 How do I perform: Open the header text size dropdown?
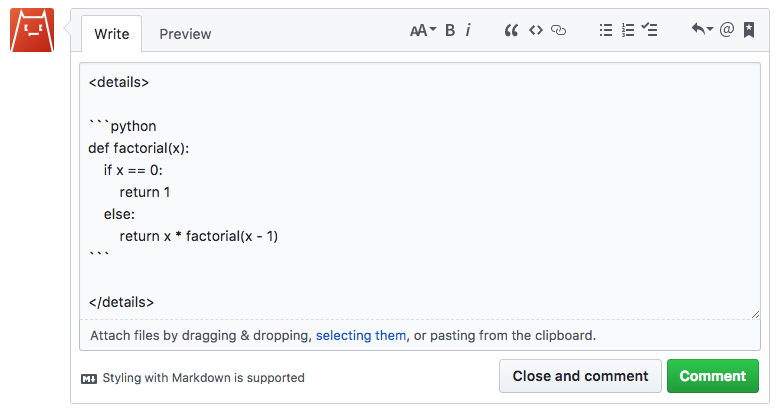tap(423, 31)
